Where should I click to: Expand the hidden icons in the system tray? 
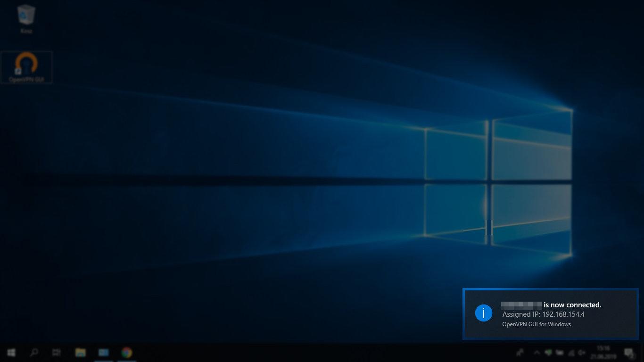click(x=537, y=352)
